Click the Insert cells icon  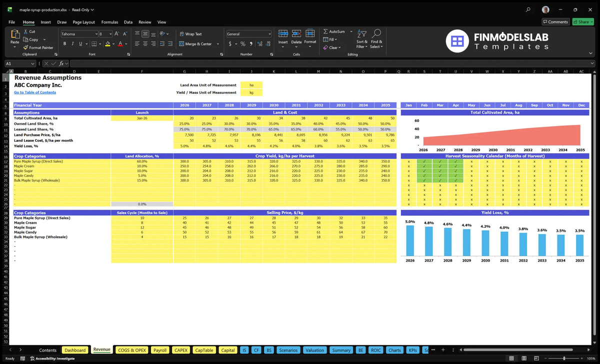pos(283,33)
